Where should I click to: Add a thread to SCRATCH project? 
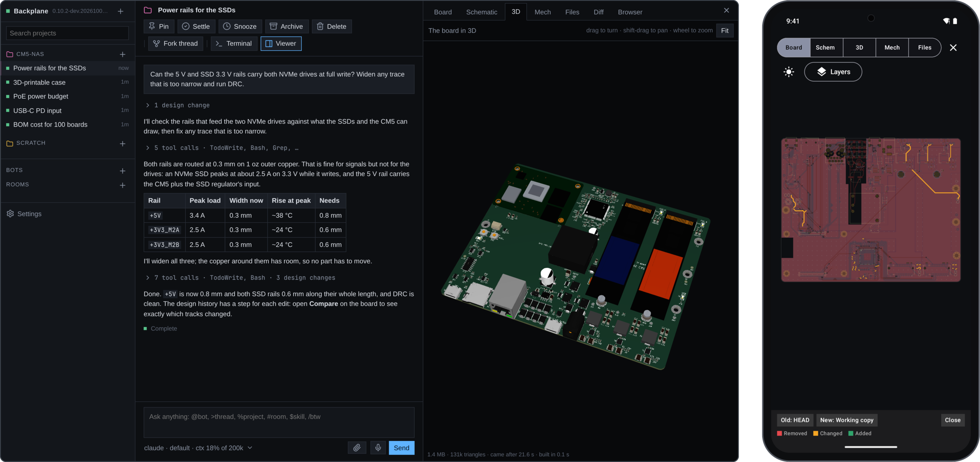coord(122,144)
